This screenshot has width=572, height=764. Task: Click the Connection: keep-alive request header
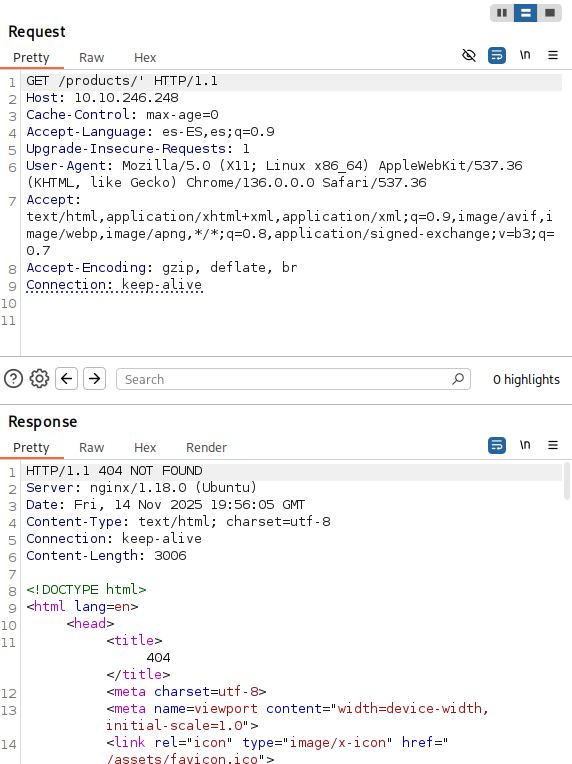(114, 285)
